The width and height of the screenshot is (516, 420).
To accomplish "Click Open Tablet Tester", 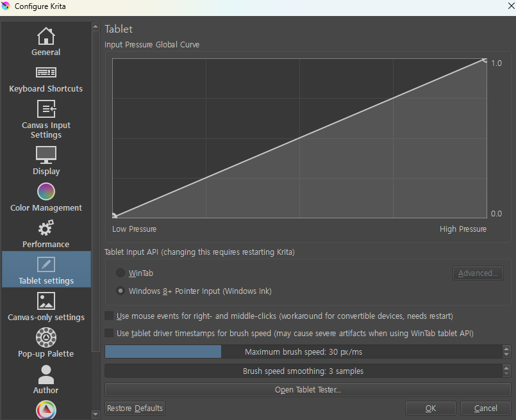I will (306, 390).
